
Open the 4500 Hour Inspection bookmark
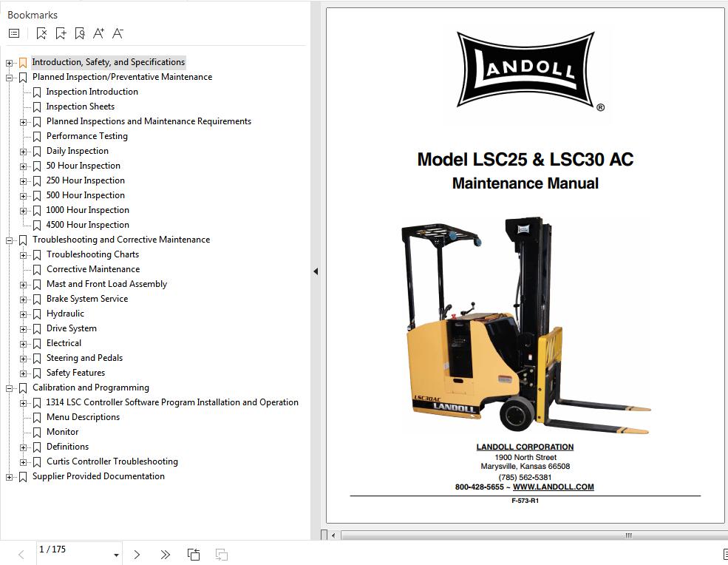coord(87,225)
